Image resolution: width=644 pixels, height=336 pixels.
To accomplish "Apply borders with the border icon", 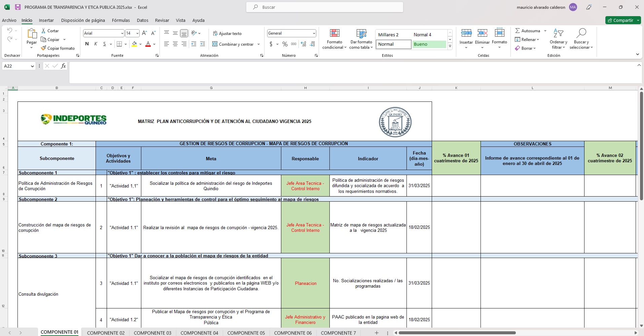I will (x=119, y=44).
